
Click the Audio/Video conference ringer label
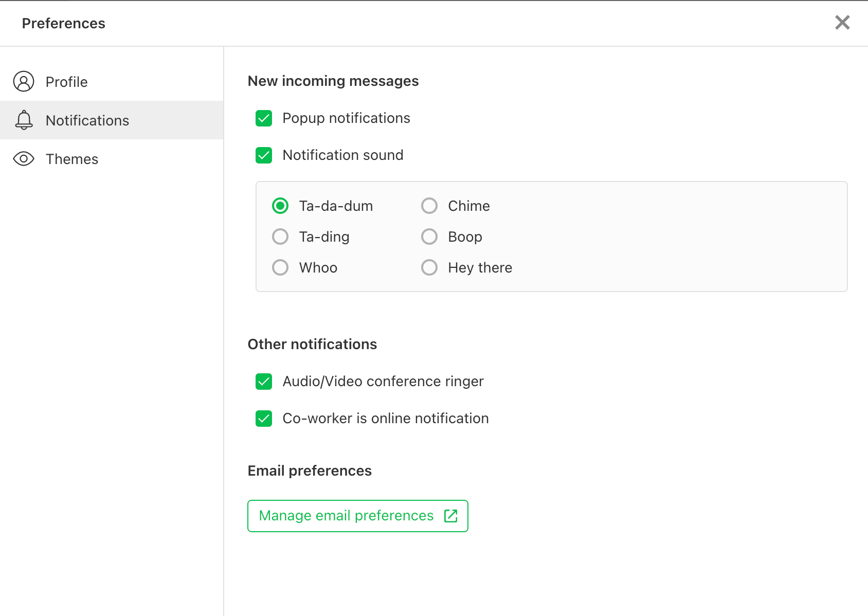tap(383, 382)
